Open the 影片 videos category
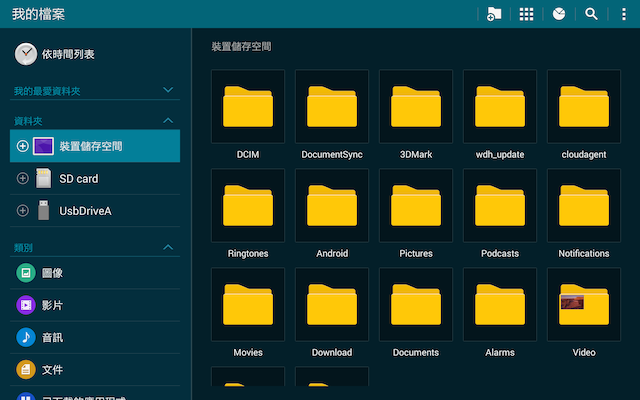The width and height of the screenshot is (640, 400). pyautogui.click(x=95, y=305)
